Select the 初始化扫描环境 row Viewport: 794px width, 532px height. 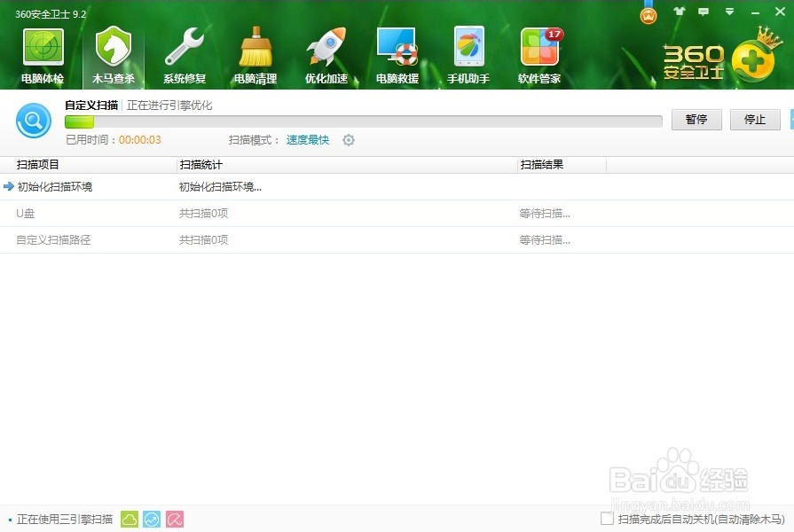tap(397, 187)
